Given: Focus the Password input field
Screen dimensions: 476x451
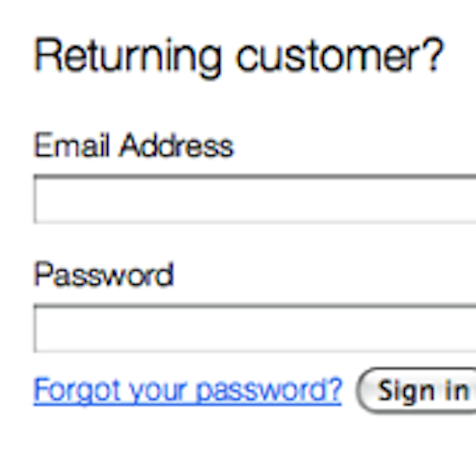Looking at the screenshot, I should 255,329.
